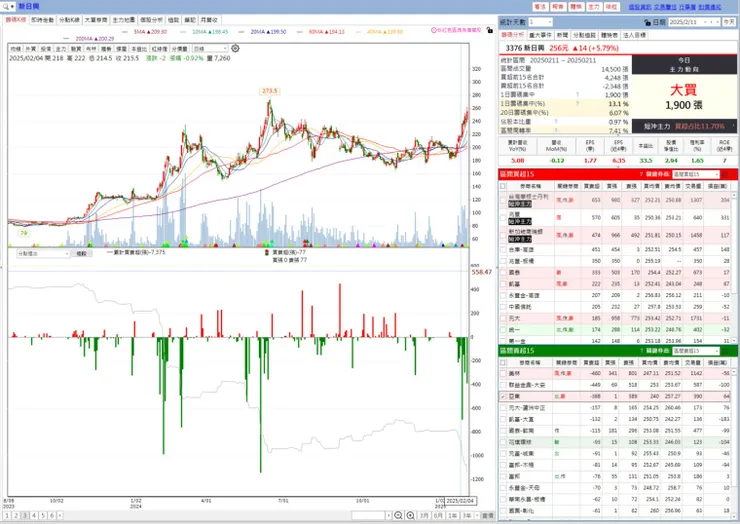Open the 分點進出 dropdown under the chart
The image size is (740, 524).
click(43, 254)
